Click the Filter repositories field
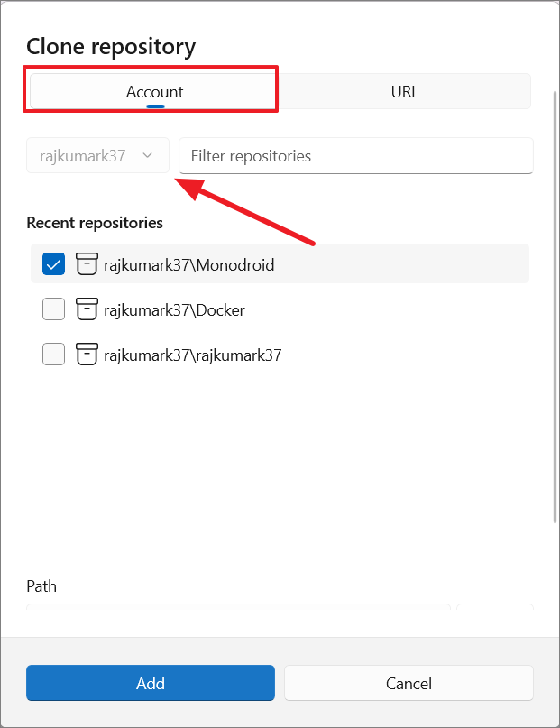560x728 pixels. [355, 155]
